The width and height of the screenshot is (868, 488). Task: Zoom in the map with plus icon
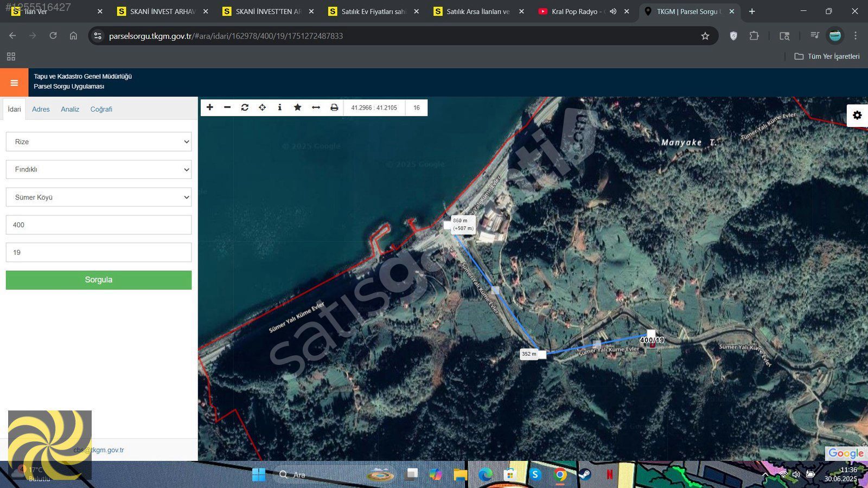pos(210,107)
